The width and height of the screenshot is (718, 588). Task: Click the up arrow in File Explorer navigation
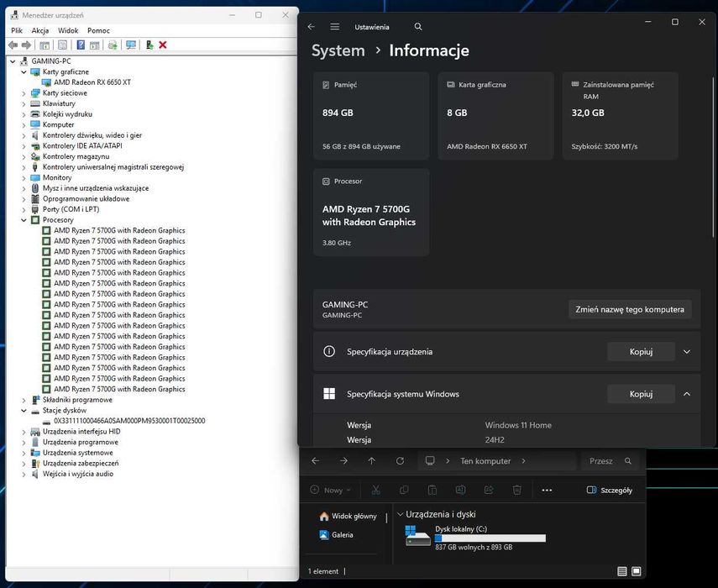(x=372, y=461)
